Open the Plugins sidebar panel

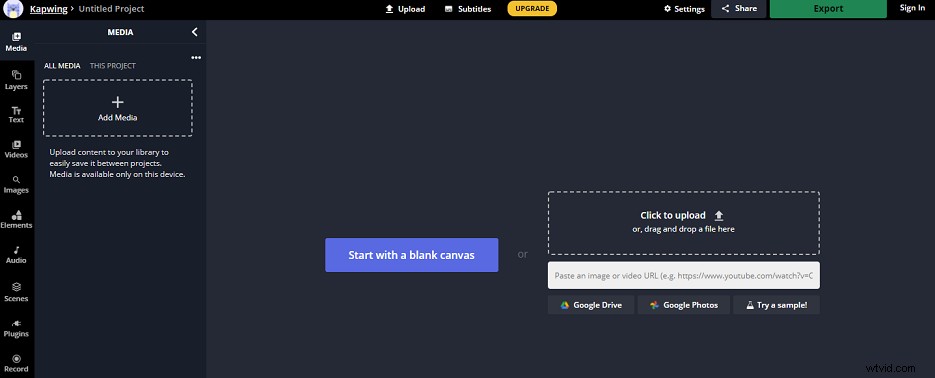16,328
